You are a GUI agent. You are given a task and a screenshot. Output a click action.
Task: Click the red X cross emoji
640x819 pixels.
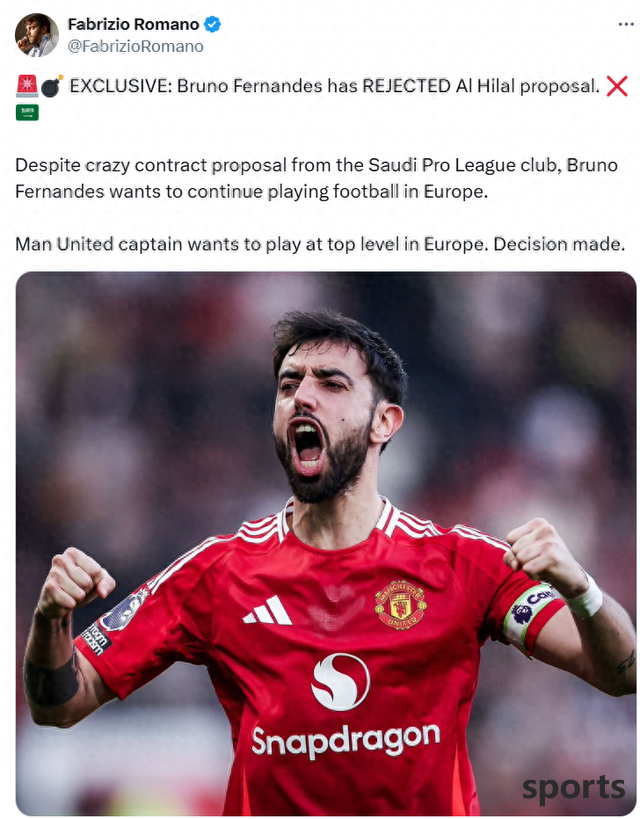617,86
